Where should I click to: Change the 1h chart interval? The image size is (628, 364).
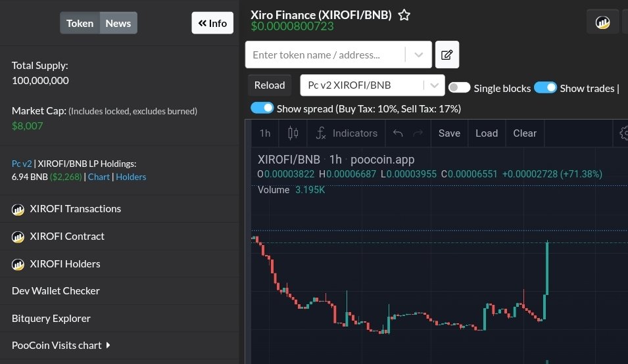265,133
